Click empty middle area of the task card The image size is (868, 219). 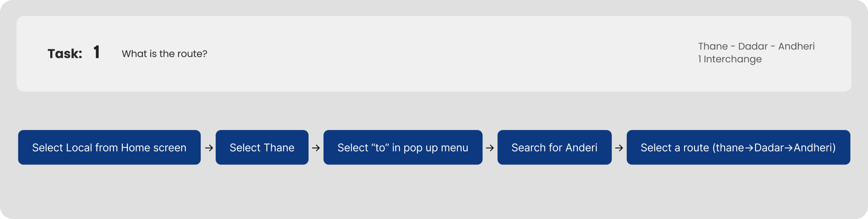coord(441,53)
